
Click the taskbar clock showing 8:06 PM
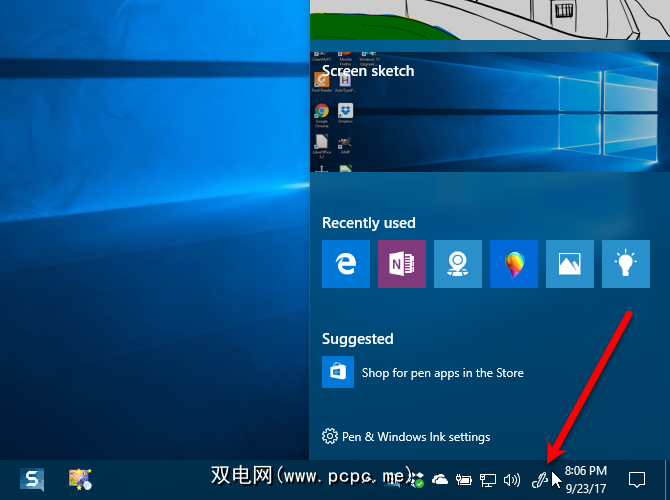point(586,479)
